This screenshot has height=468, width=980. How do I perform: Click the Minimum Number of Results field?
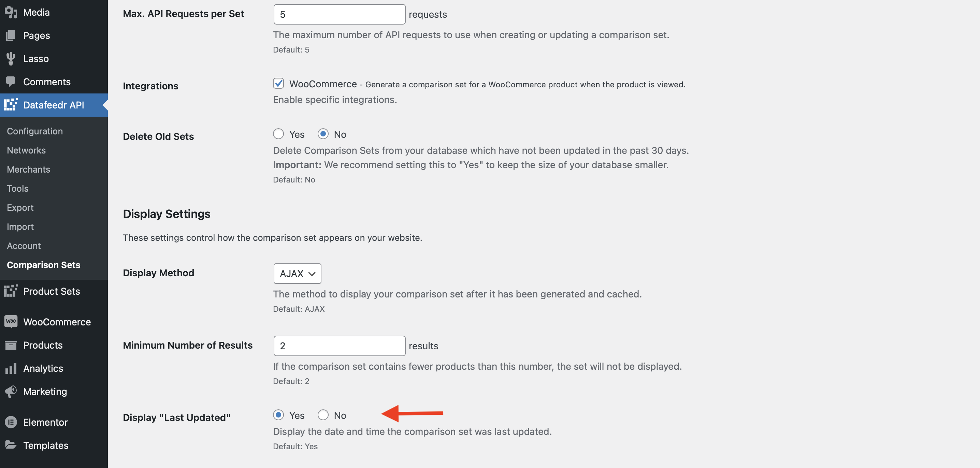[x=339, y=346]
